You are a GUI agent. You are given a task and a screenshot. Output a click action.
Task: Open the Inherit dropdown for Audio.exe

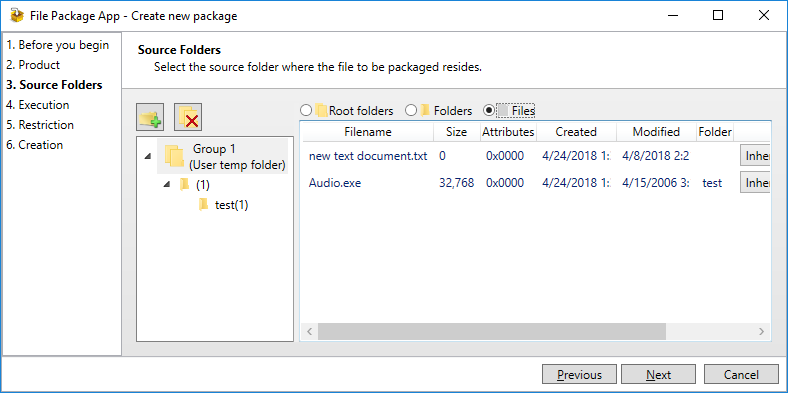pos(755,182)
